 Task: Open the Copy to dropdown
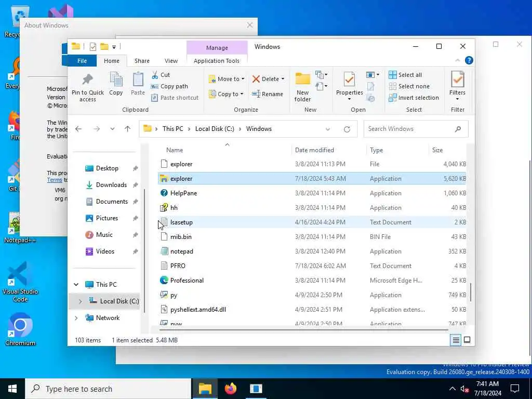point(226,94)
